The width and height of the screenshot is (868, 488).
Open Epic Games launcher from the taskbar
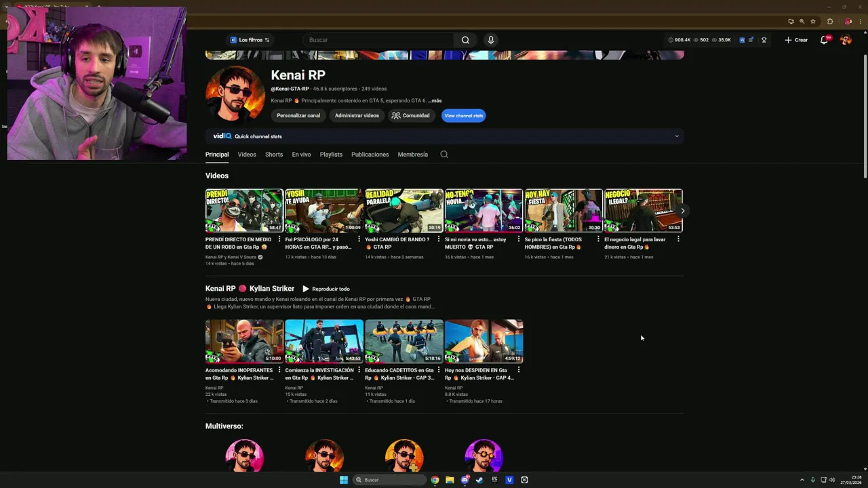coord(494,480)
